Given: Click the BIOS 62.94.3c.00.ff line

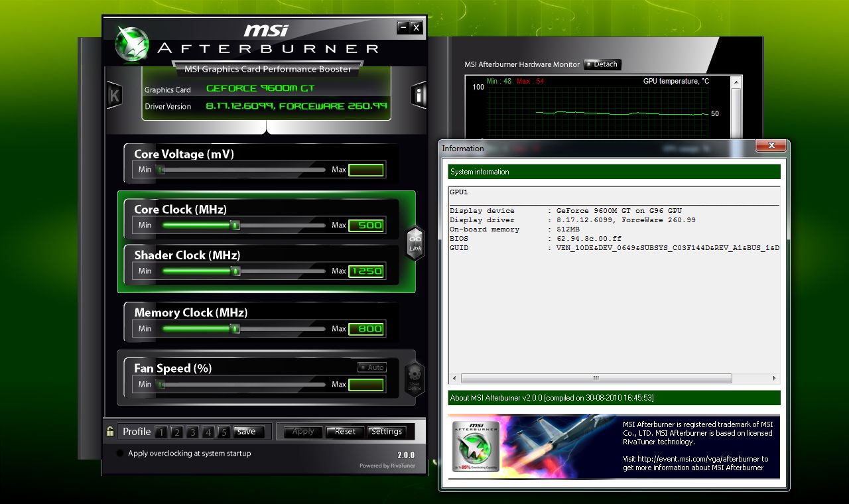Looking at the screenshot, I should [x=536, y=239].
